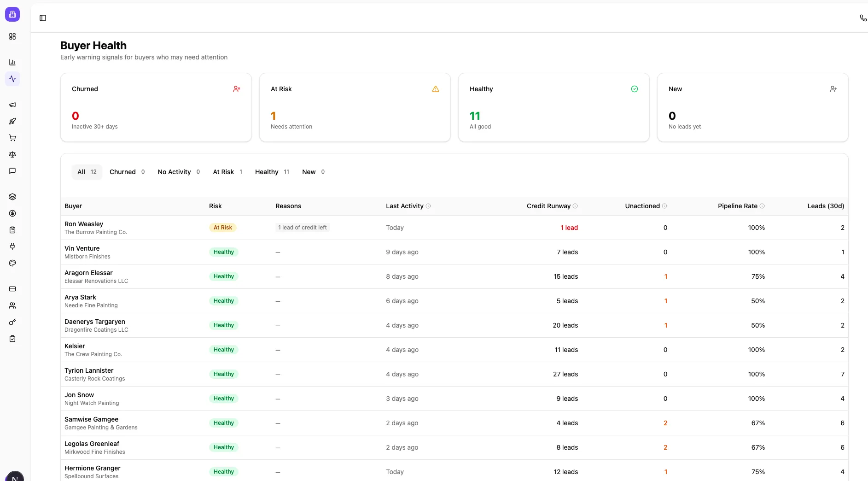The height and width of the screenshot is (481, 868).
Task: Click the layers stack icon in sidebar
Action: tap(12, 197)
